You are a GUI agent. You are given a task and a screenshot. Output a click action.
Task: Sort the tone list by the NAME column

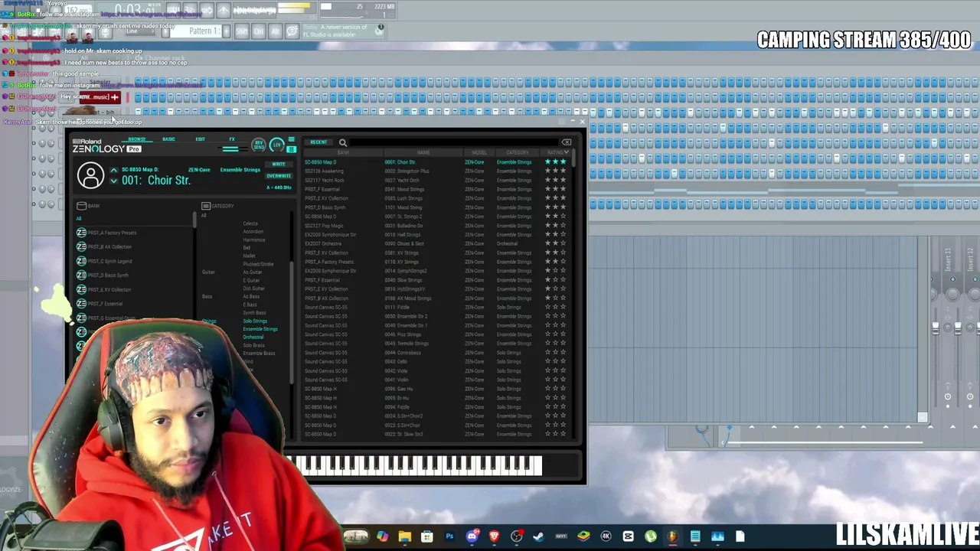pos(423,152)
